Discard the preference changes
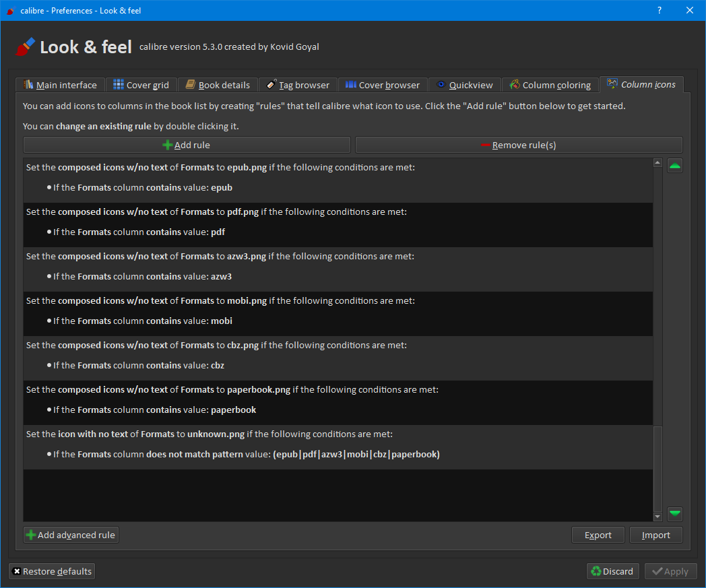The width and height of the screenshot is (706, 588). pos(612,571)
